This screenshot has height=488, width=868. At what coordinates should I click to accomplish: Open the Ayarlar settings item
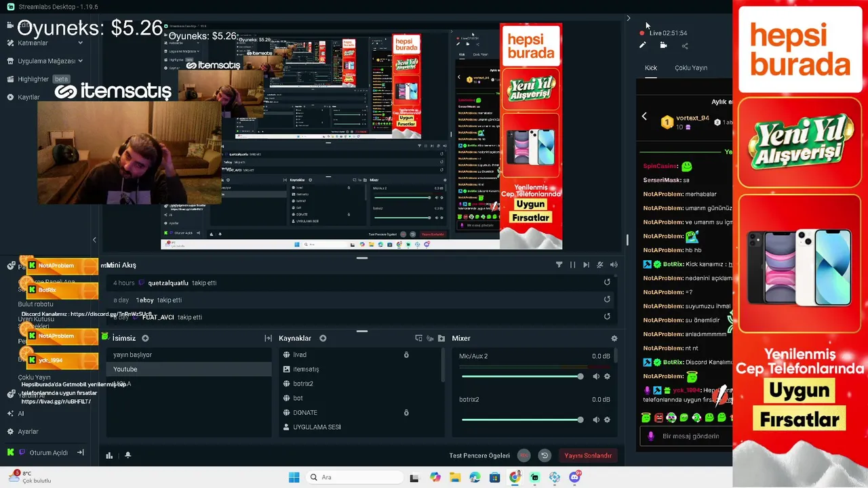pos(23,432)
